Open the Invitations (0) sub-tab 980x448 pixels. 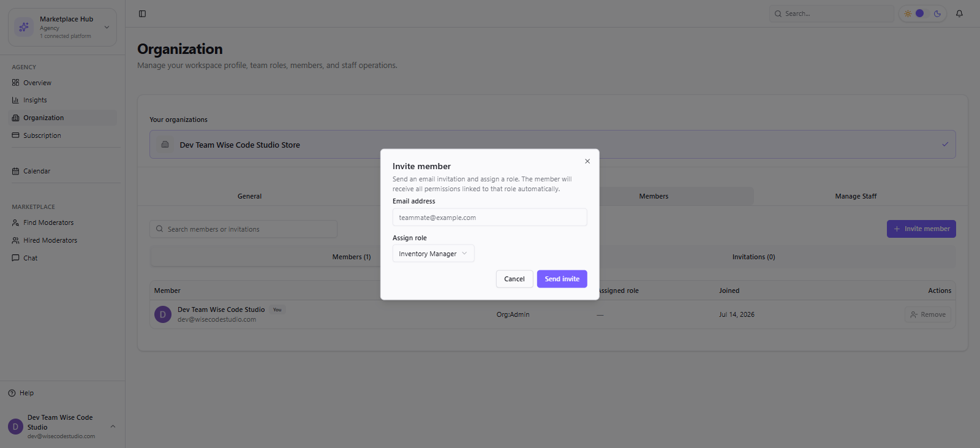pos(753,257)
